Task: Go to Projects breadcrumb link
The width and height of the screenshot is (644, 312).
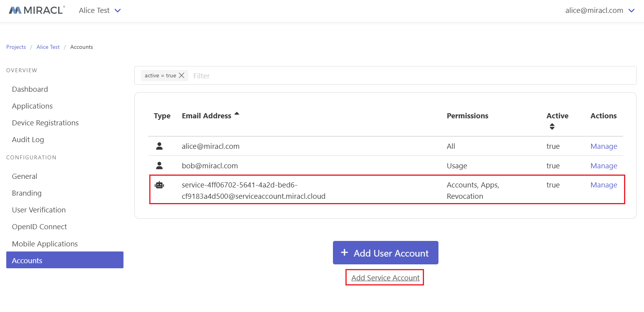Action: pyautogui.click(x=16, y=47)
